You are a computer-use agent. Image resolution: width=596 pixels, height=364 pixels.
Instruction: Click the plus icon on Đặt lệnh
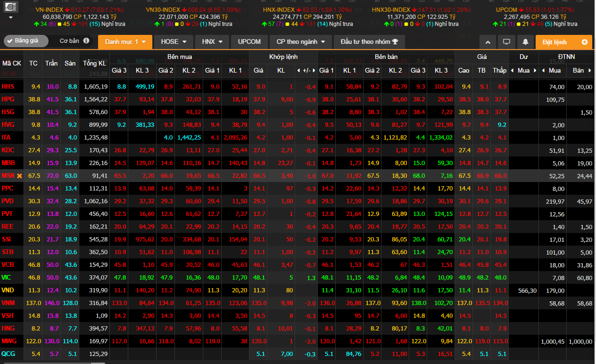click(x=585, y=42)
